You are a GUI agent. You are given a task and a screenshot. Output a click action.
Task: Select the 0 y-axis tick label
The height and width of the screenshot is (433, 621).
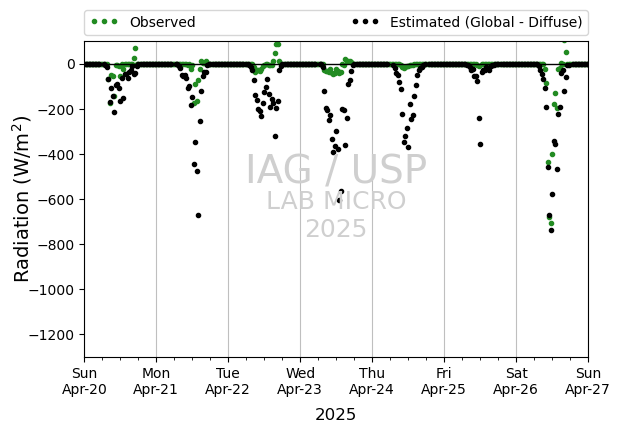(x=71, y=64)
